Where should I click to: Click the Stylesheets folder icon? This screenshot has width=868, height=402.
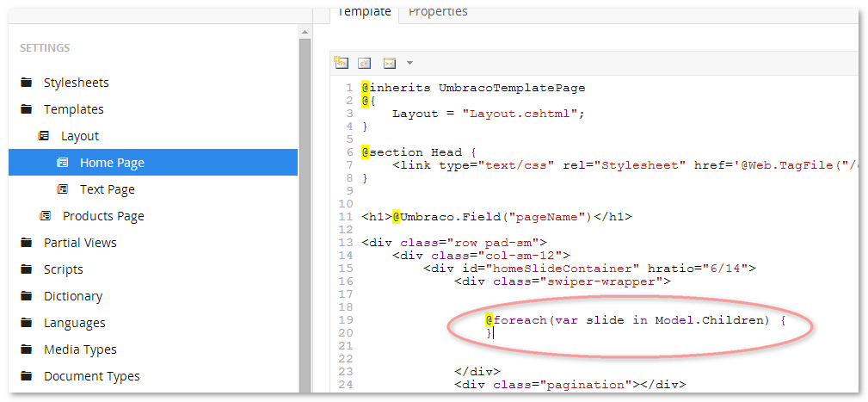point(27,83)
